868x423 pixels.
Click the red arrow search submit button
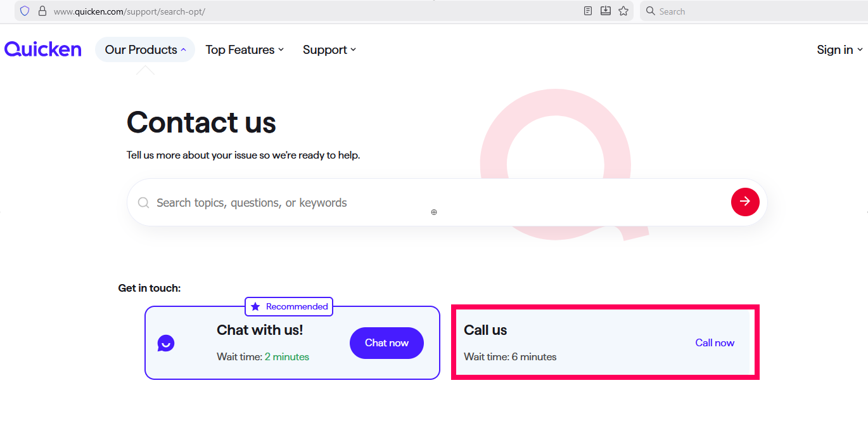click(x=745, y=202)
